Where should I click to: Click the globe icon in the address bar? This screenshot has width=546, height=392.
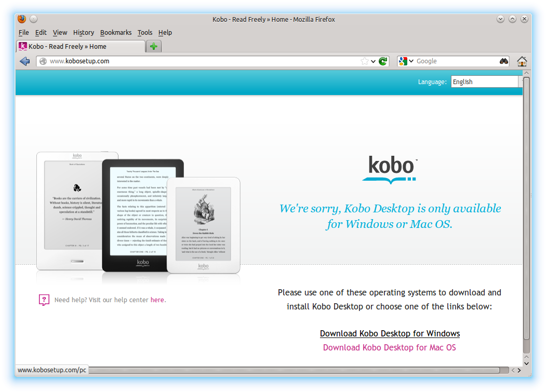point(43,61)
